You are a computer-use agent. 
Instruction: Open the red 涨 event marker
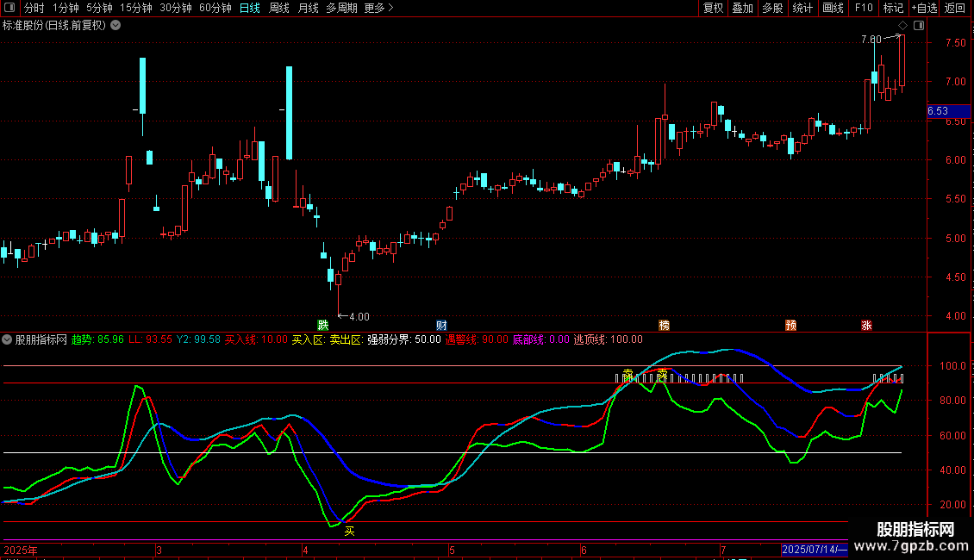tap(866, 326)
